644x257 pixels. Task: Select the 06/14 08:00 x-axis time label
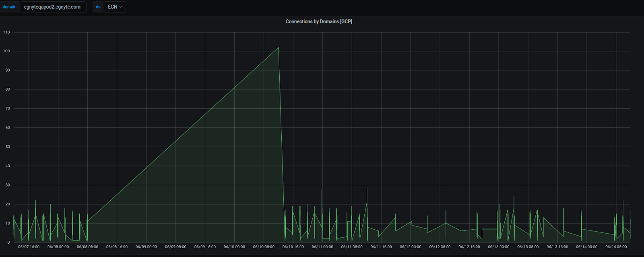tap(616, 247)
